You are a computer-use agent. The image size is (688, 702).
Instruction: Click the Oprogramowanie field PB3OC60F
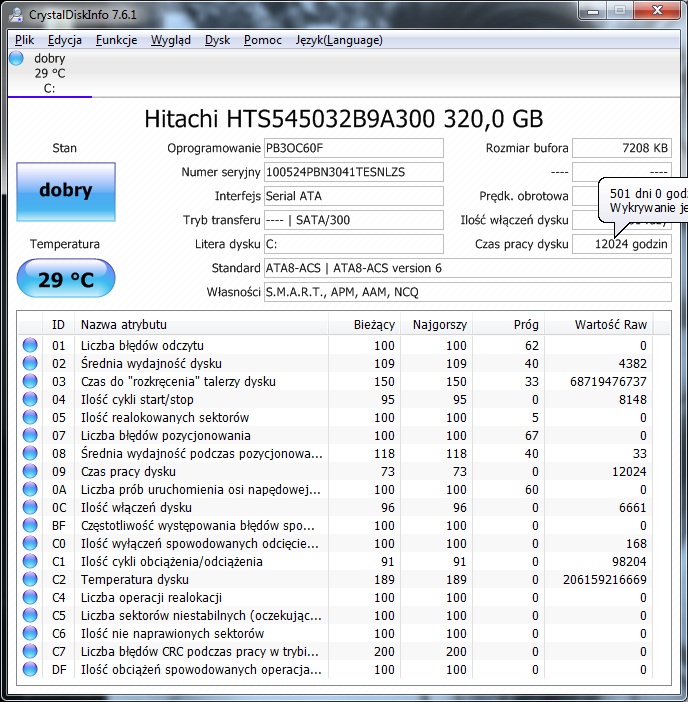(x=354, y=148)
